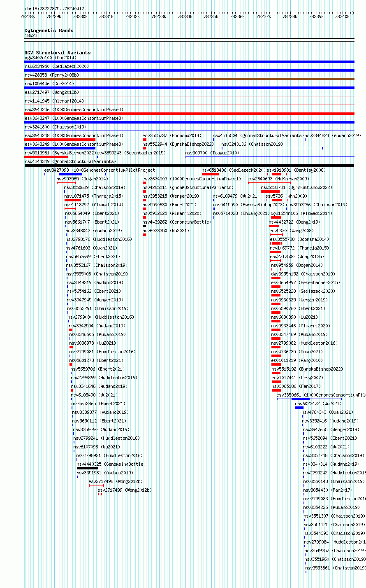Click nsv4432722 (Deng2019) label

(x=295, y=222)
